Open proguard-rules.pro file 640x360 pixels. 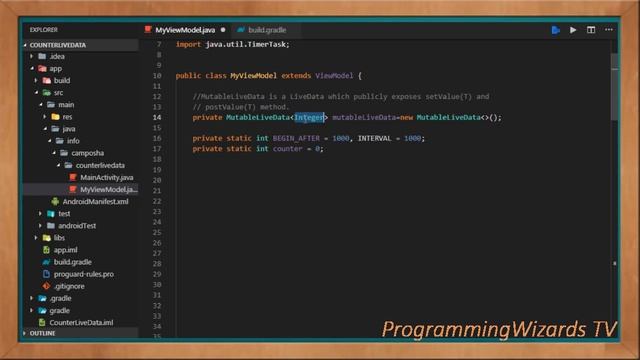[84, 274]
